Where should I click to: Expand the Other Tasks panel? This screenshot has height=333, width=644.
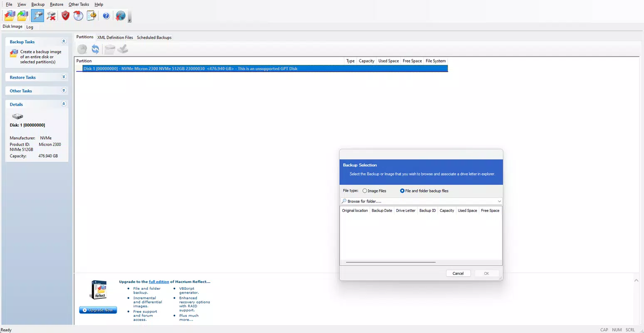pos(64,90)
